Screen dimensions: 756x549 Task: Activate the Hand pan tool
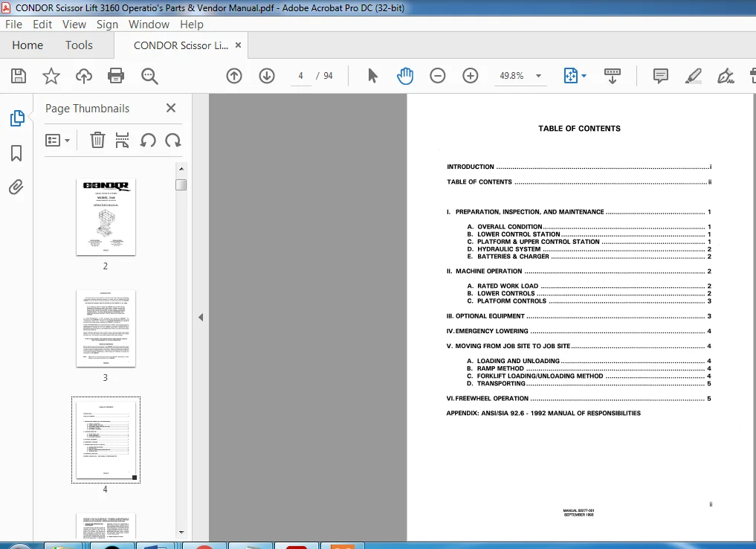405,76
